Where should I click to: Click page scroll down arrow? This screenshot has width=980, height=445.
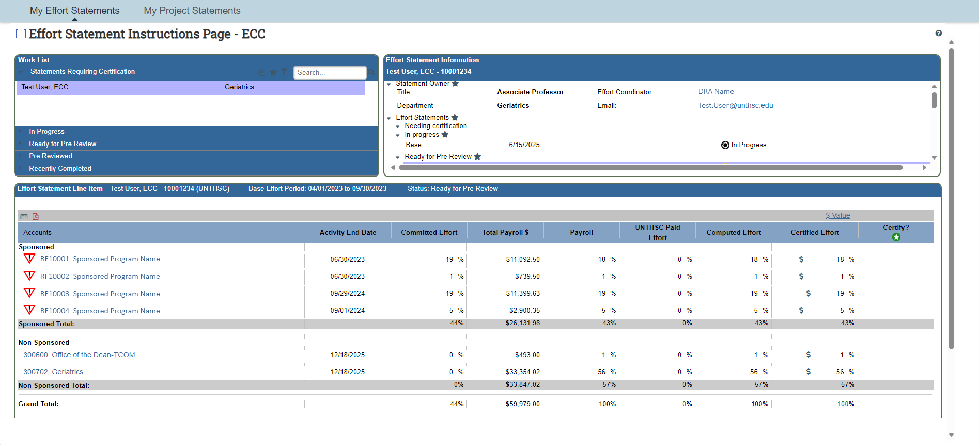coord(951,435)
